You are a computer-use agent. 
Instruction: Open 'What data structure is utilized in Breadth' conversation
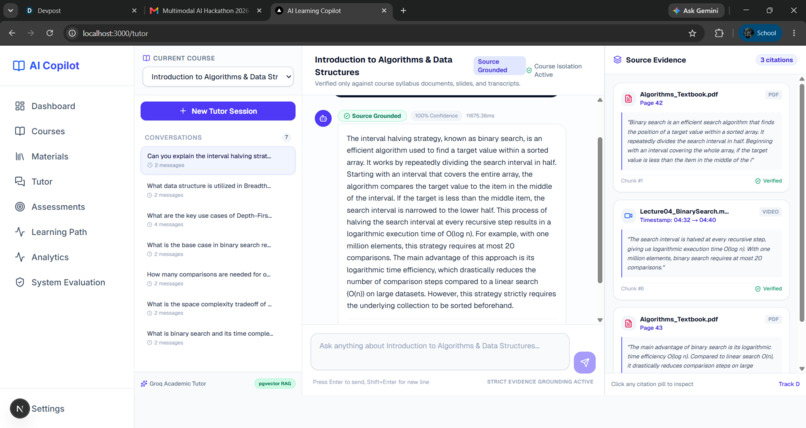click(218, 190)
